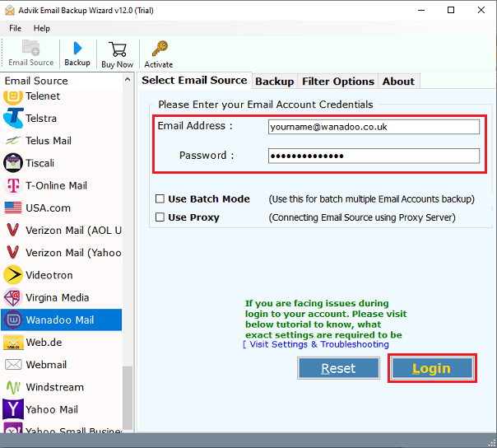Viewport: 497px width, 448px height.
Task: Select the Virgina Media list label
Action: click(x=58, y=297)
